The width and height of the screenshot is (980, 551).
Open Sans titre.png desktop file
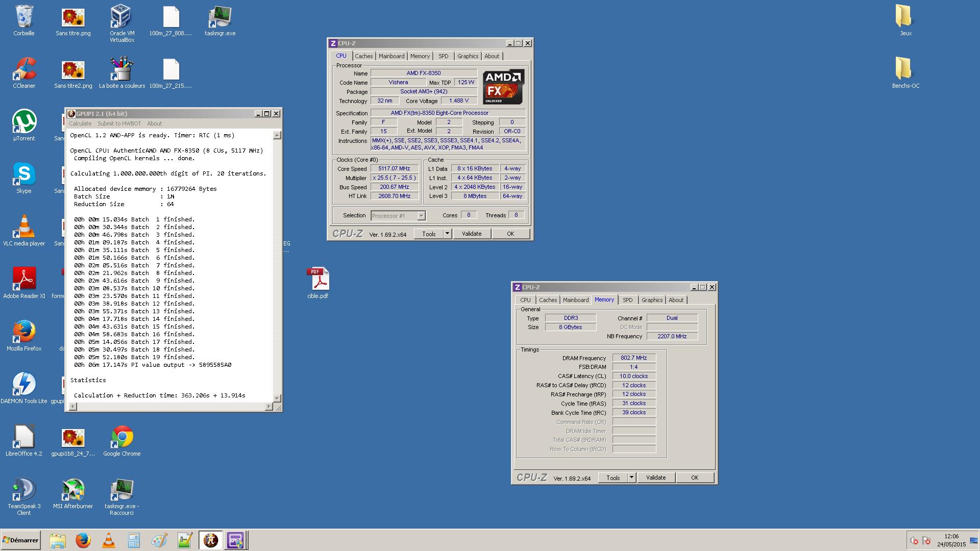click(73, 20)
